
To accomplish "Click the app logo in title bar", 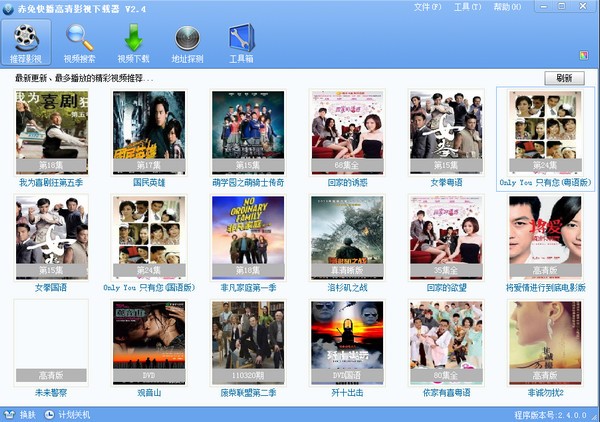I will pos(8,9).
